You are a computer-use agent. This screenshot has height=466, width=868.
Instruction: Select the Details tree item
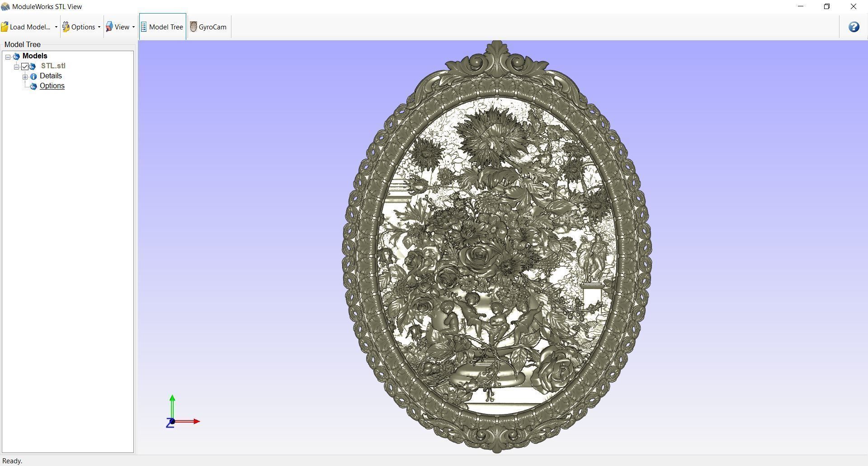[51, 76]
